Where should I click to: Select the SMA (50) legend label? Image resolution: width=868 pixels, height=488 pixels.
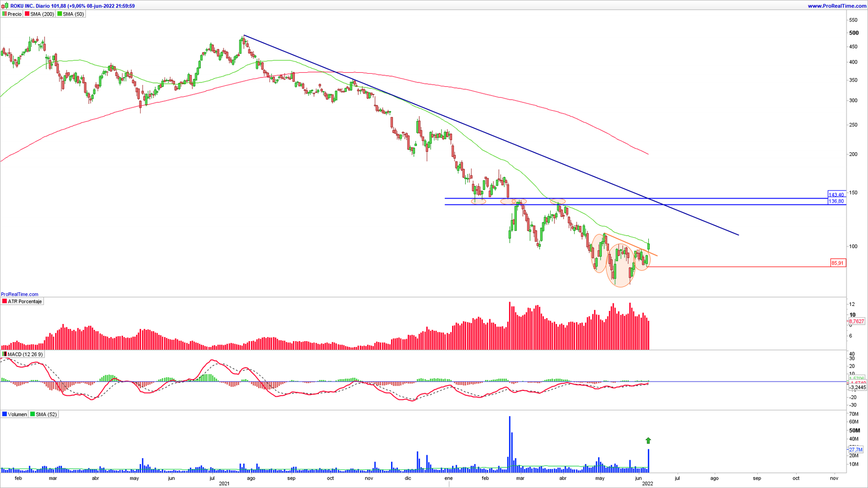71,14
